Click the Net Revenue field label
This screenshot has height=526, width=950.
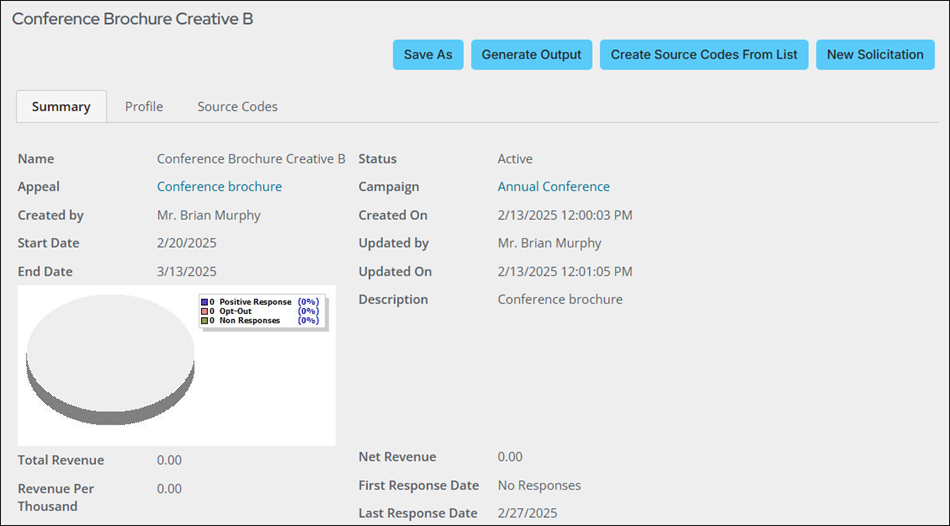click(397, 456)
